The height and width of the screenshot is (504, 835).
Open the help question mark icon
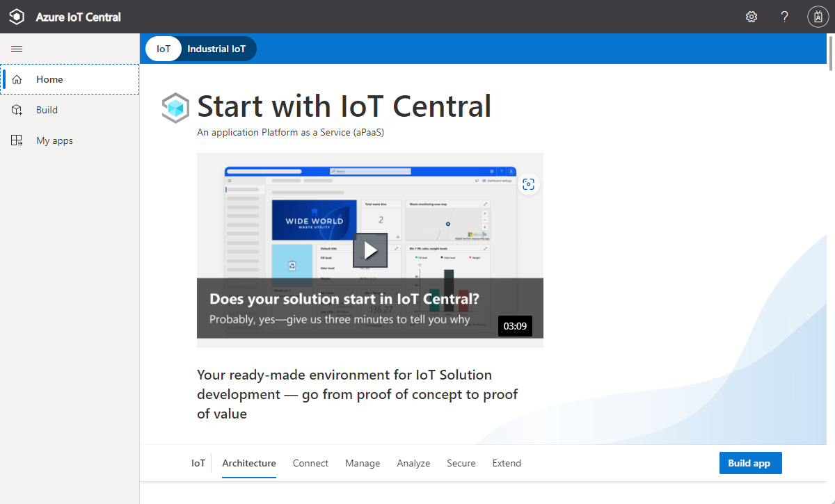785,17
